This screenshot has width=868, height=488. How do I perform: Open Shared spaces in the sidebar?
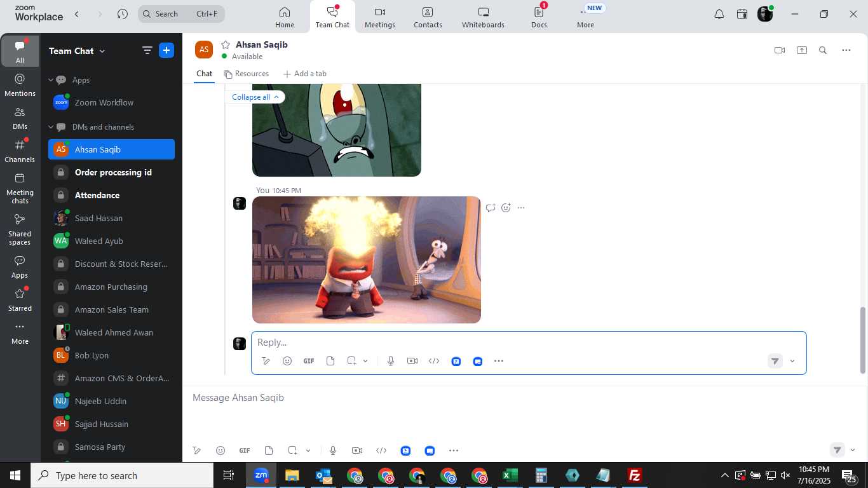click(20, 229)
